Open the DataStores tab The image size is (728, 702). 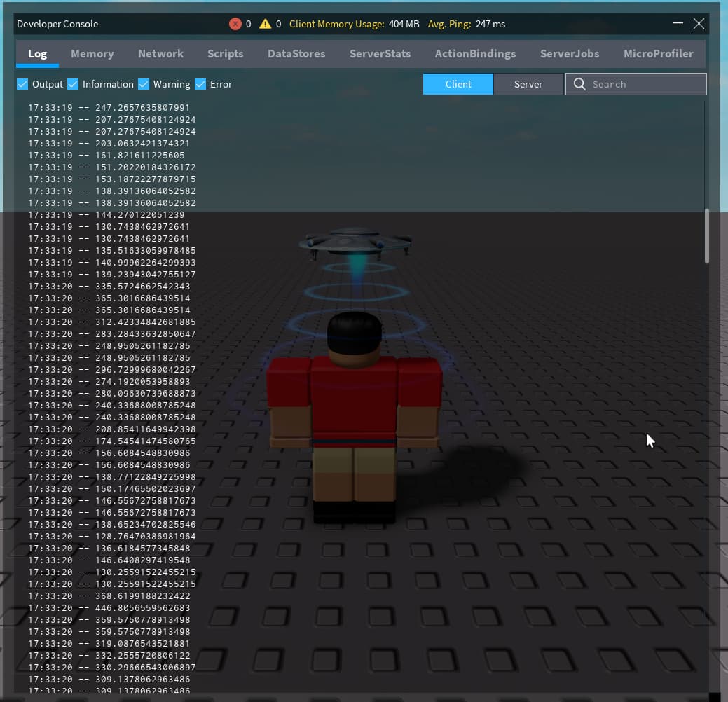tap(296, 54)
